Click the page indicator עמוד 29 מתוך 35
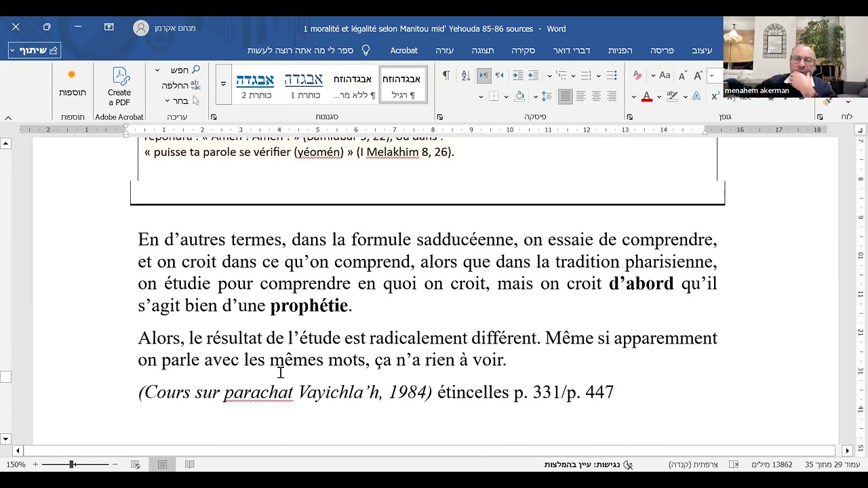Image resolution: width=868 pixels, height=488 pixels. click(833, 464)
